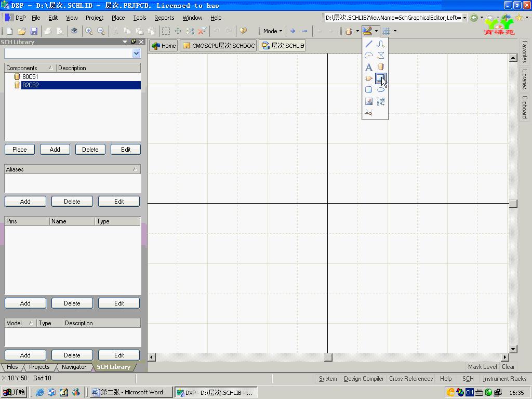Select the Place Graphic Image tool
This screenshot has height=399, width=532.
[x=369, y=101]
